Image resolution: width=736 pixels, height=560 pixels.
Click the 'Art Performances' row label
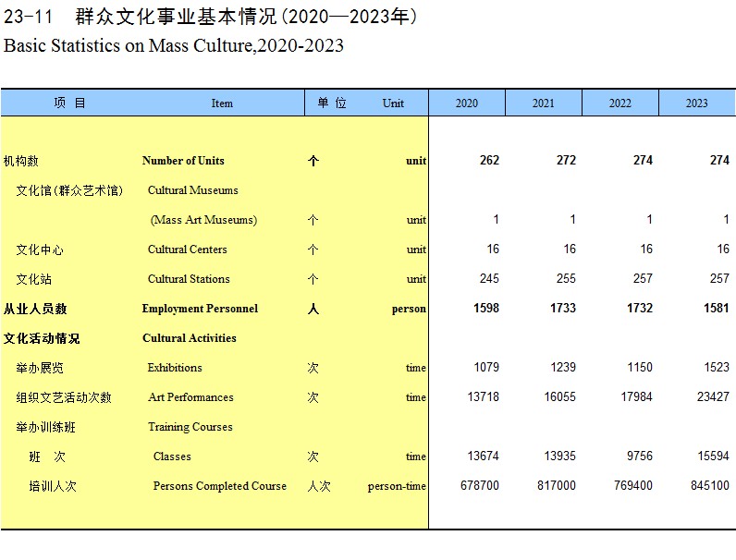click(x=190, y=397)
